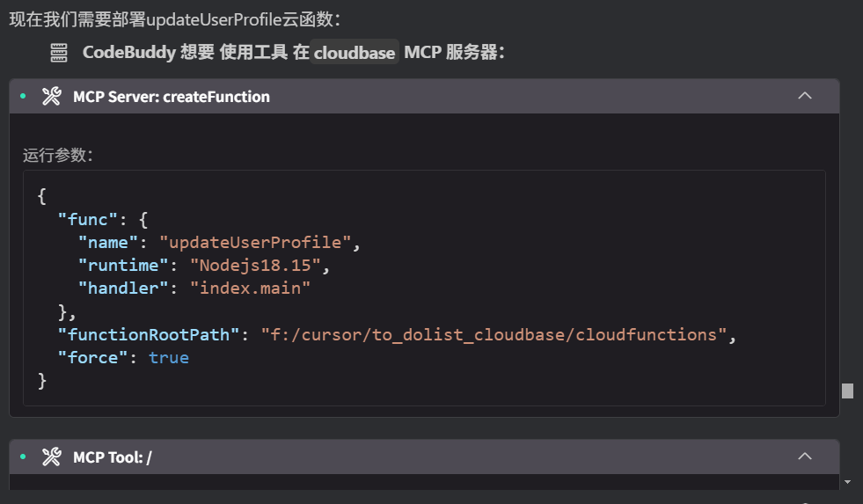Click the wrench icon in the createFunction header
The height and width of the screenshot is (504, 863).
point(52,97)
